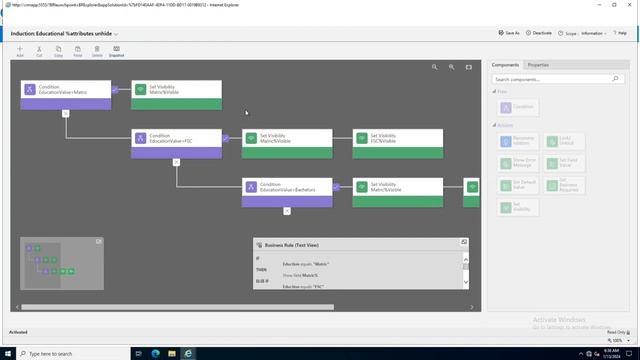Open the 100% zoom level dropdown
This screenshot has height=360, width=640.
pyautogui.click(x=629, y=340)
